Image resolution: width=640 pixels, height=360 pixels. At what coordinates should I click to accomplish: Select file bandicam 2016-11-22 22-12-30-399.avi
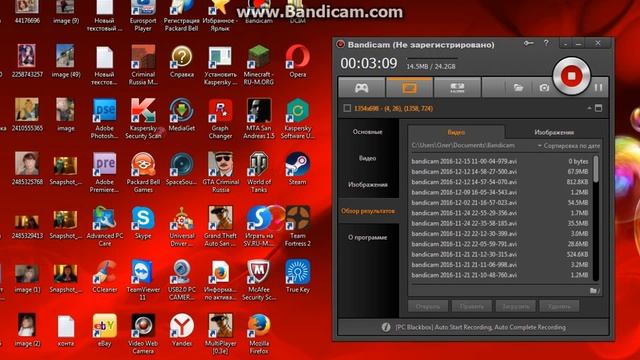[x=500, y=234]
